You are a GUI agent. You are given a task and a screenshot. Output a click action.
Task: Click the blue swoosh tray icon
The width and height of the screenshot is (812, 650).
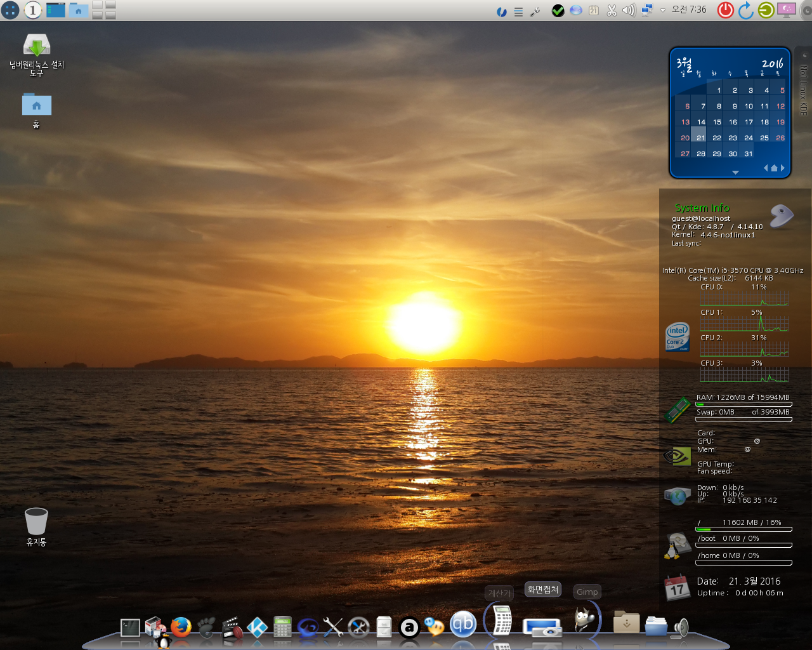501,11
